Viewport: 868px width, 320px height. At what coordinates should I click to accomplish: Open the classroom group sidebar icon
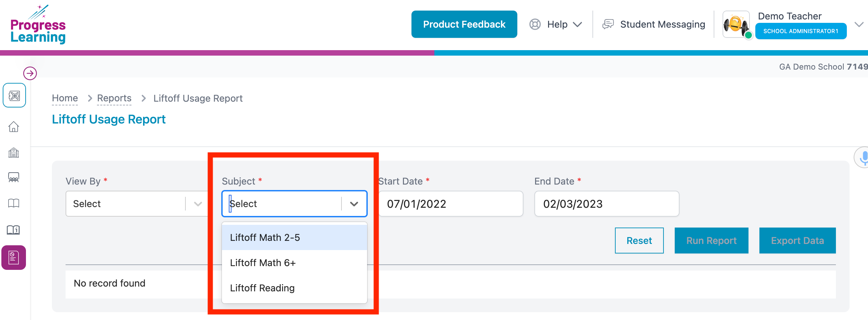(x=14, y=177)
